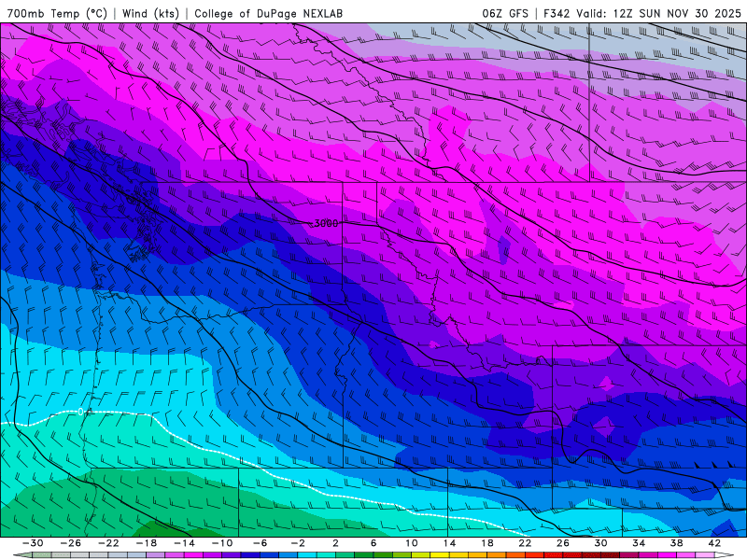This screenshot has width=747, height=560.
Task: Click the '-6' legend tick label
Action: pyautogui.click(x=261, y=543)
